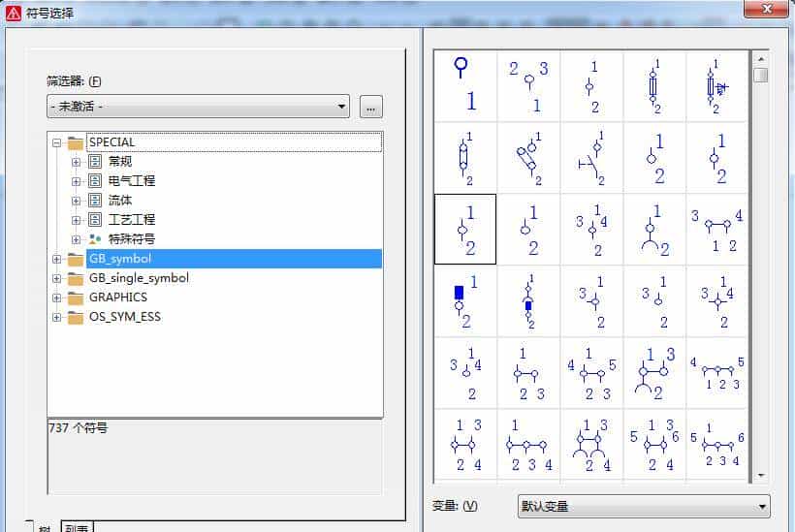The image size is (795, 532).
Task: Click the 特殊符号 tree item icon
Action: click(95, 238)
